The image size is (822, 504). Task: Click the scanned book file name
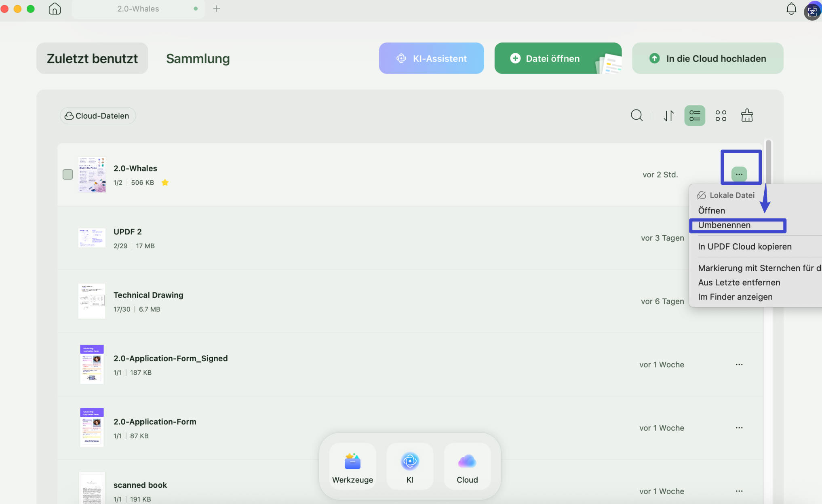point(140,485)
